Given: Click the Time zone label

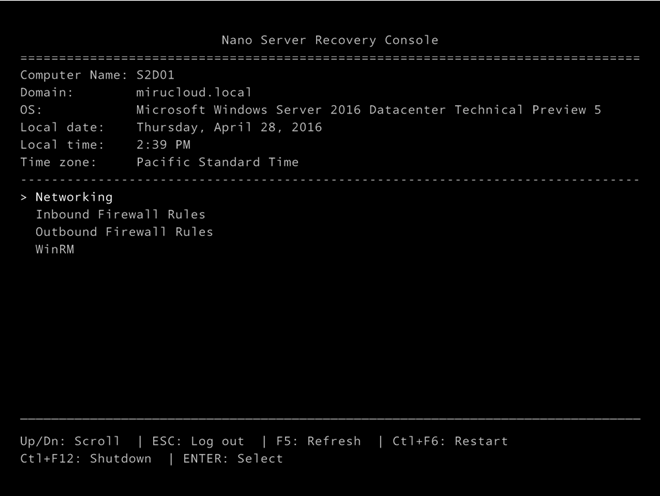Looking at the screenshot, I should click(58, 162).
